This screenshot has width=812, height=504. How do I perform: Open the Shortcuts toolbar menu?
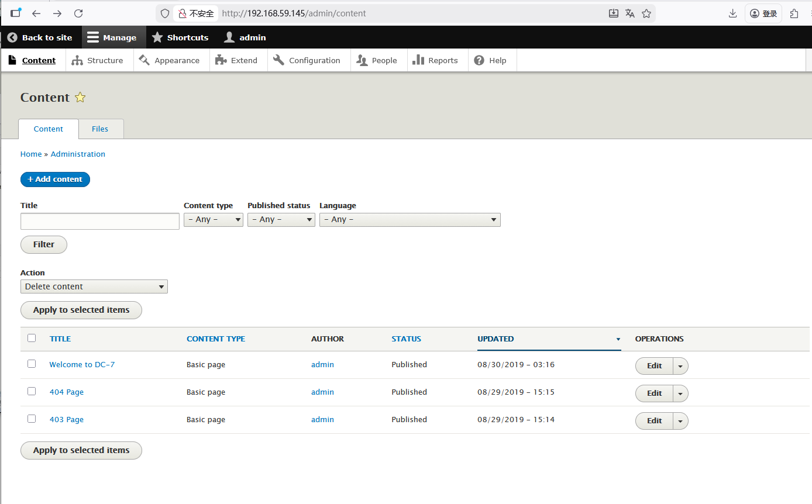click(180, 37)
